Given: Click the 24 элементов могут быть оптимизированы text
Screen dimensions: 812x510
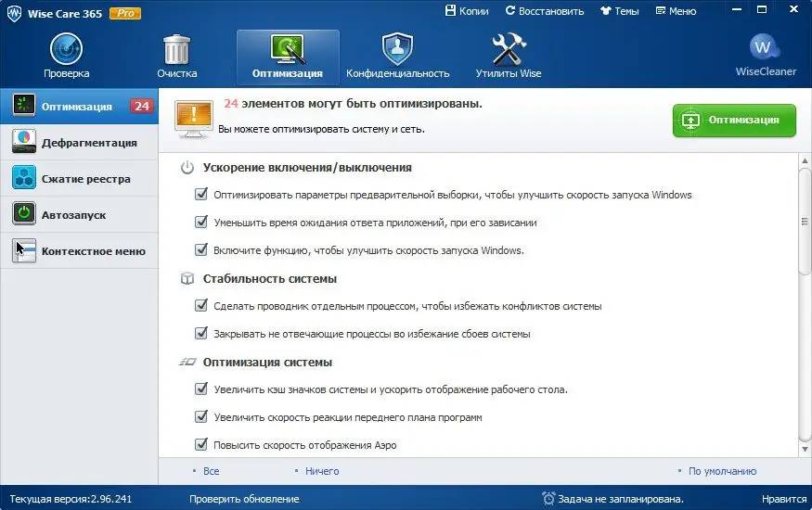Looking at the screenshot, I should 353,104.
